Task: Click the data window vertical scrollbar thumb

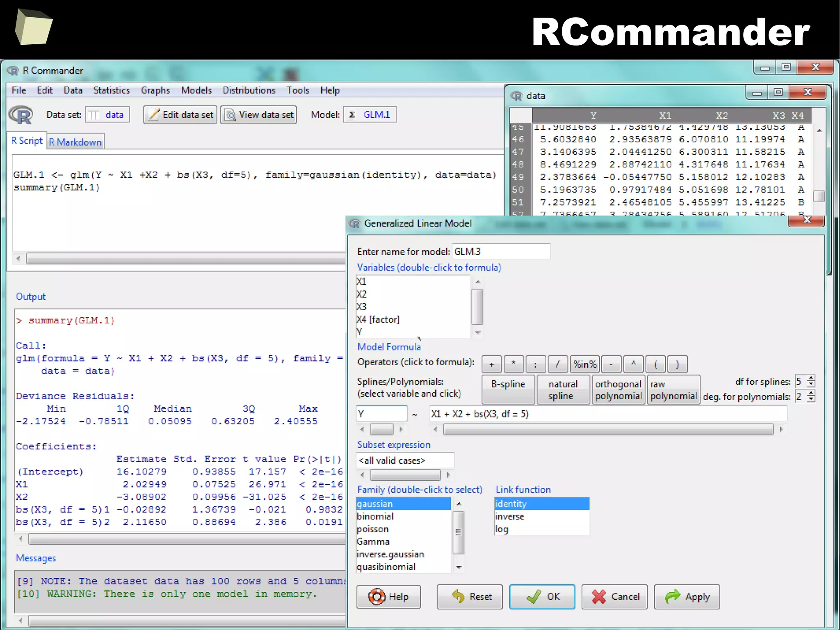Action: pyautogui.click(x=819, y=196)
